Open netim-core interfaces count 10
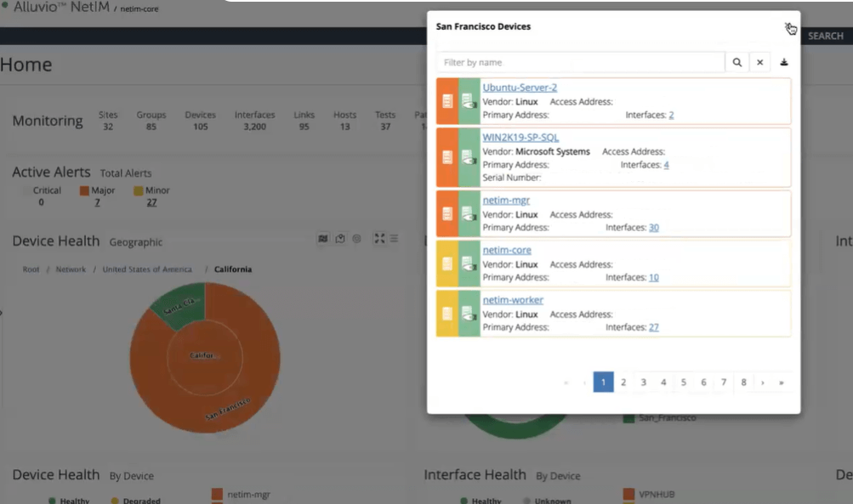 [x=654, y=277]
